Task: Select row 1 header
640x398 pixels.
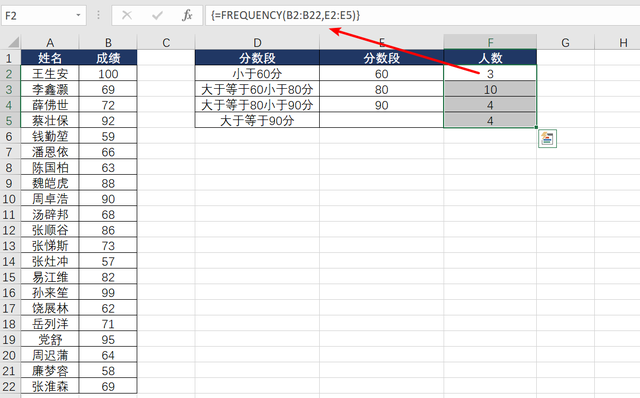Action: 10,58
